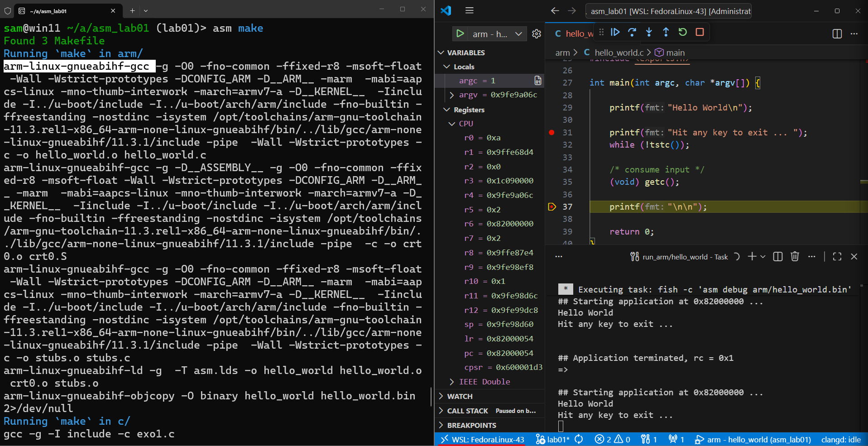Split the terminal panel

coord(777,256)
